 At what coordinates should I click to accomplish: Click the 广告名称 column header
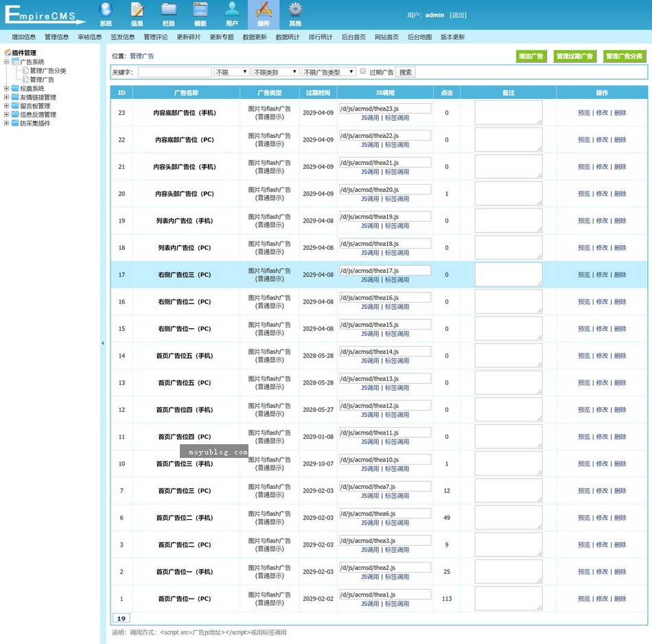click(186, 93)
